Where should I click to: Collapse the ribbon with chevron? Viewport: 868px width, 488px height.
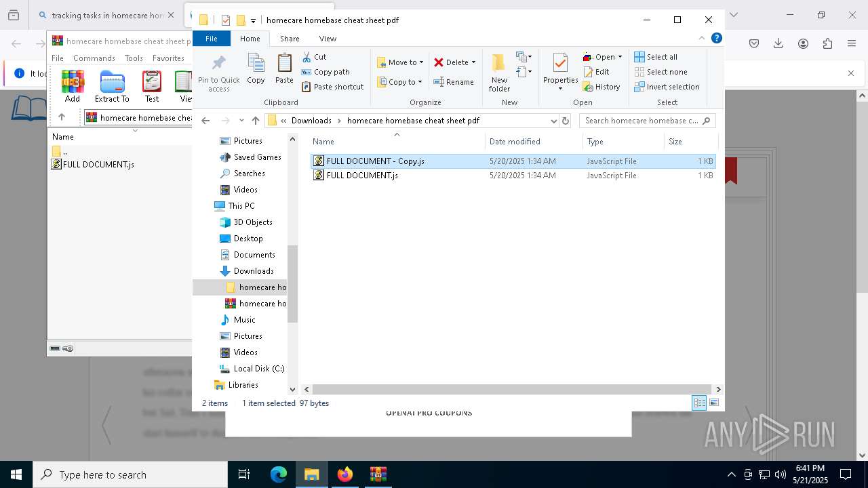pos(702,39)
